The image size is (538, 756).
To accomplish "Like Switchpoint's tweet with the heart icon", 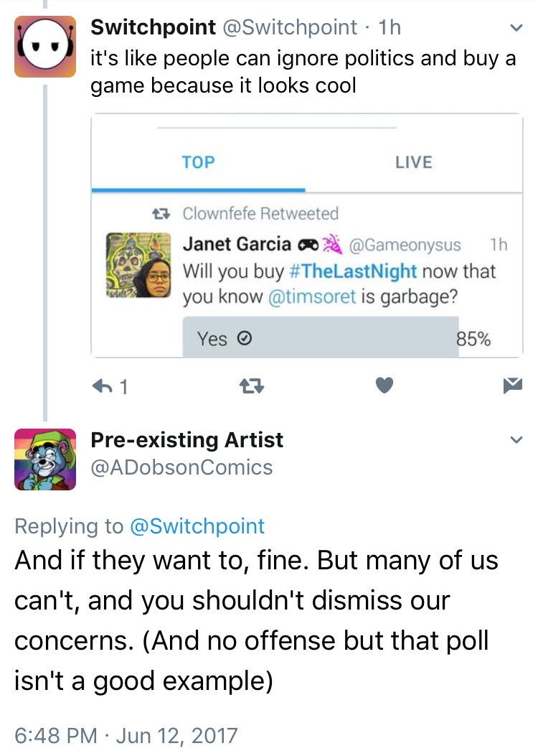I will coord(384,386).
